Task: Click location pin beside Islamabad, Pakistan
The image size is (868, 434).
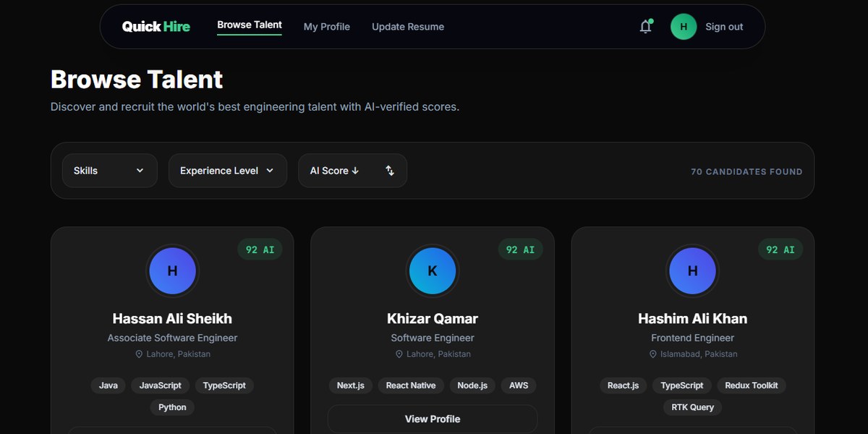Action: [x=654, y=354]
